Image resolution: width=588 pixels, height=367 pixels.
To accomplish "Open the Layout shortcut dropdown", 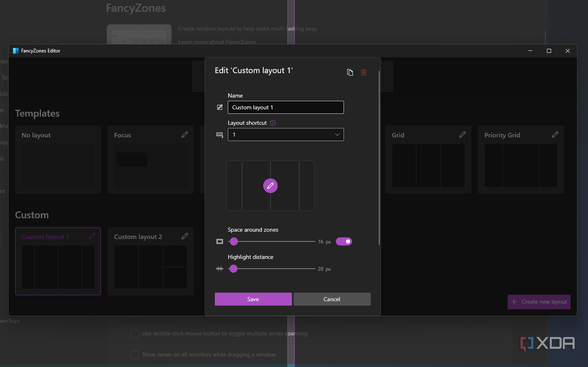I will (286, 135).
